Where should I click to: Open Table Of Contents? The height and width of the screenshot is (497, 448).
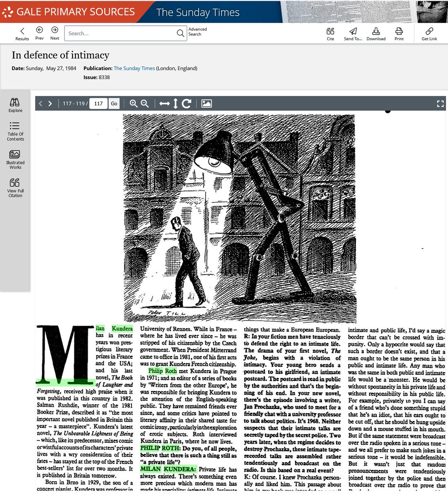[x=15, y=131]
